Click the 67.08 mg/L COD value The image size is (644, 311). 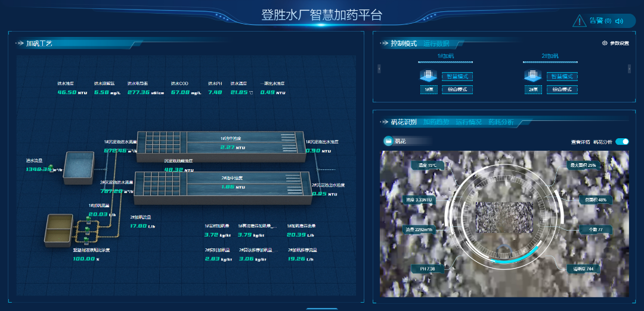click(x=186, y=93)
